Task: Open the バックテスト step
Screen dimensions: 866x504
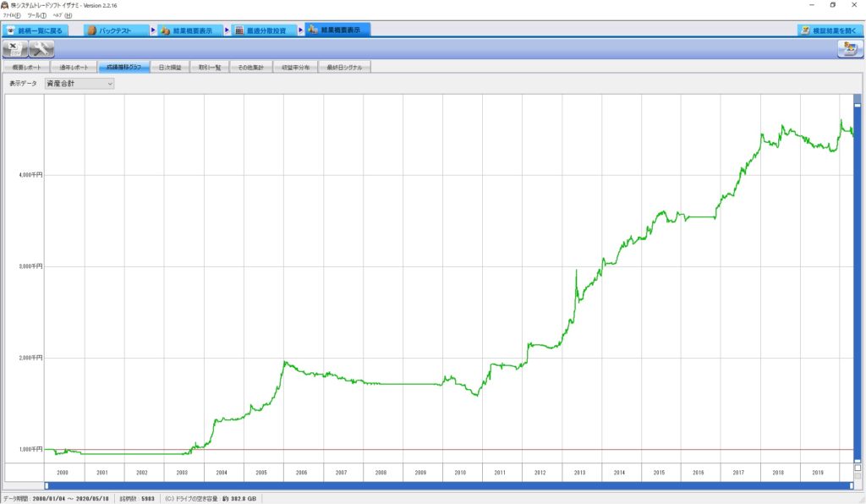Action: (x=116, y=30)
